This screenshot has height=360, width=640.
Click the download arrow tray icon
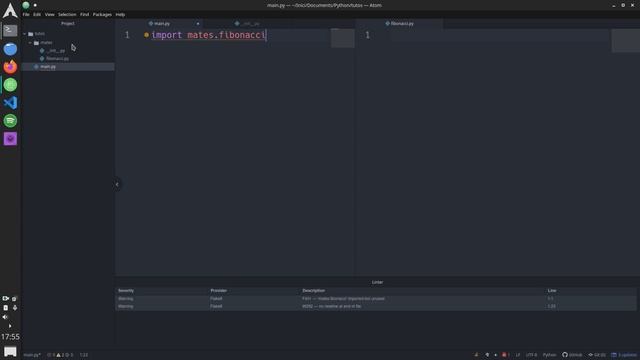(x=15, y=308)
